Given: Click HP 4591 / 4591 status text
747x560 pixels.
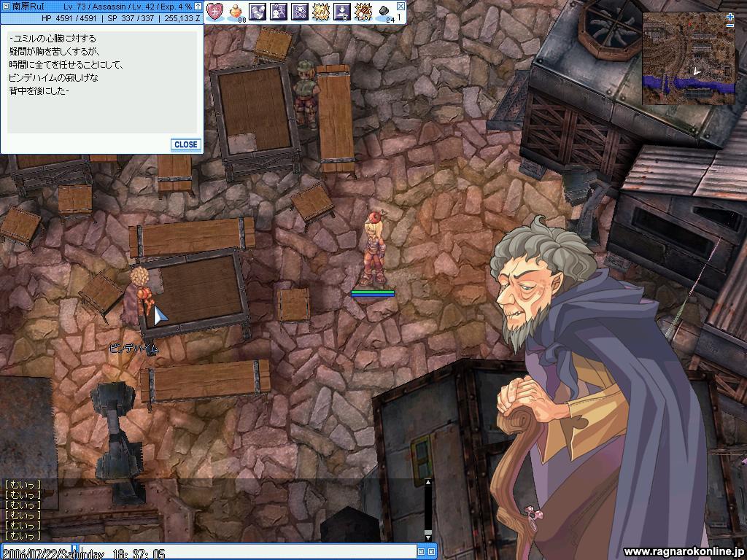Looking at the screenshot, I should pyautogui.click(x=69, y=18).
